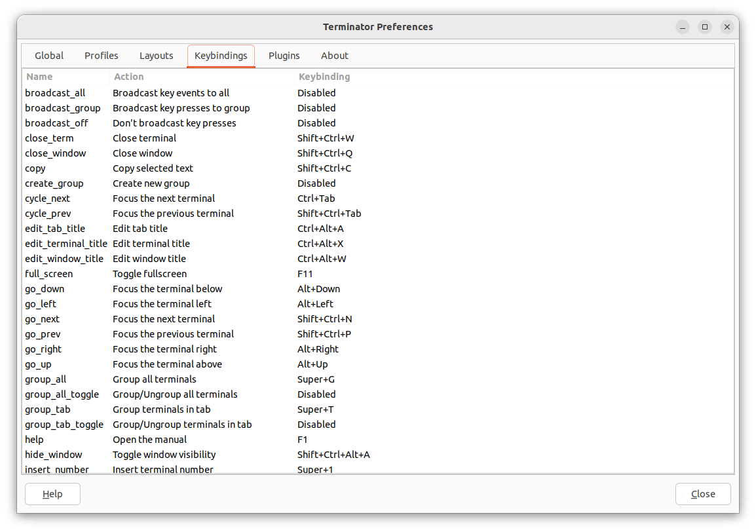Select the 'Focus the terminal below' action
Screen dimensions: 756x532
167,289
